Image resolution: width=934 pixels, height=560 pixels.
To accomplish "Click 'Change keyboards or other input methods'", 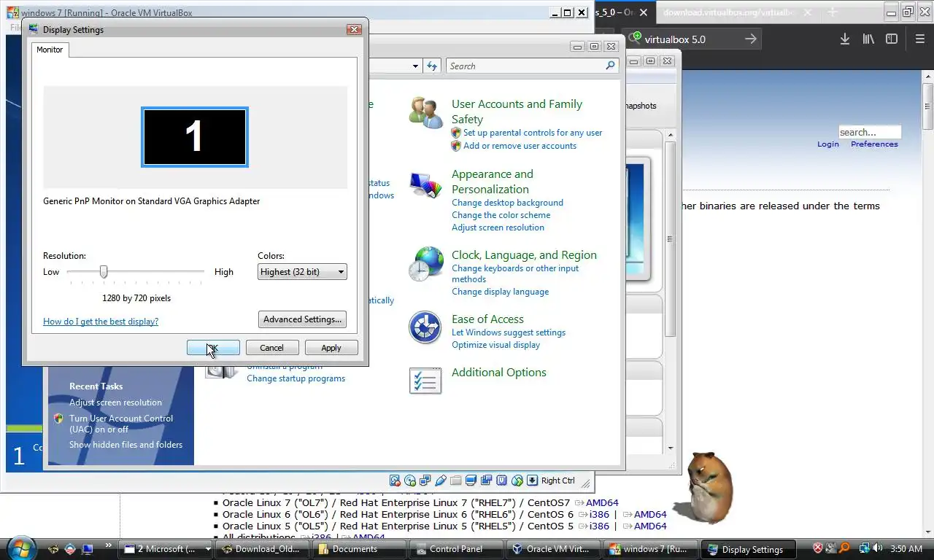I will pos(515,273).
